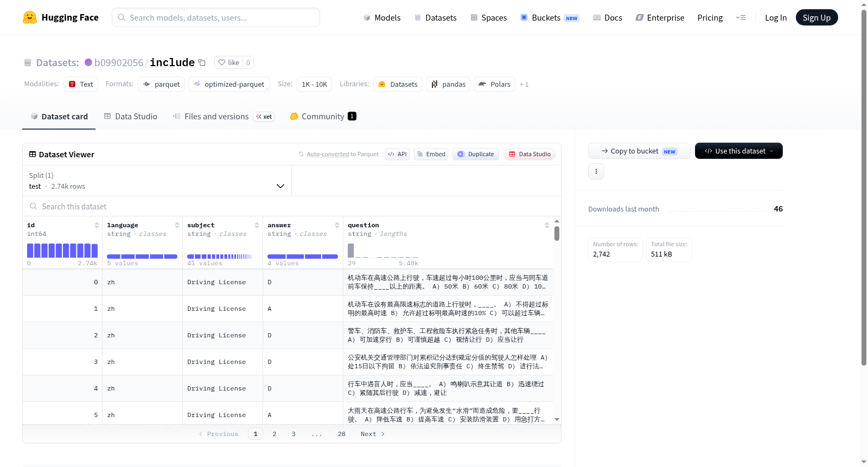Click the Duplicate button
Viewport: 868px width, 467px height.
pyautogui.click(x=476, y=154)
